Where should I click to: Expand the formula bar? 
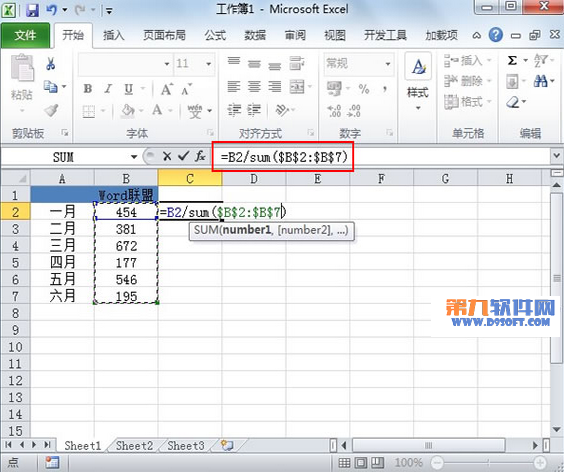(556, 156)
